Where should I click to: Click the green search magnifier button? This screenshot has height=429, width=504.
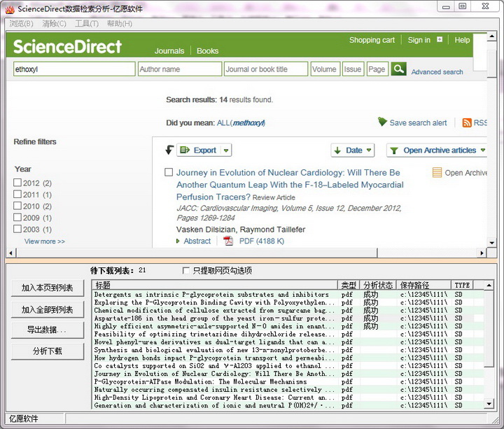(x=398, y=69)
